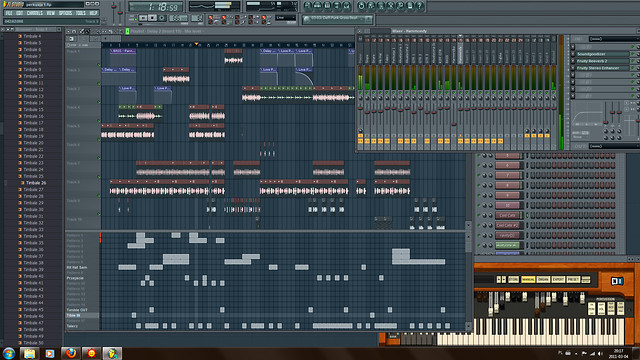Select the Fruity Stereo Enhancer effect slot
The image size is (640, 360).
coord(602,68)
